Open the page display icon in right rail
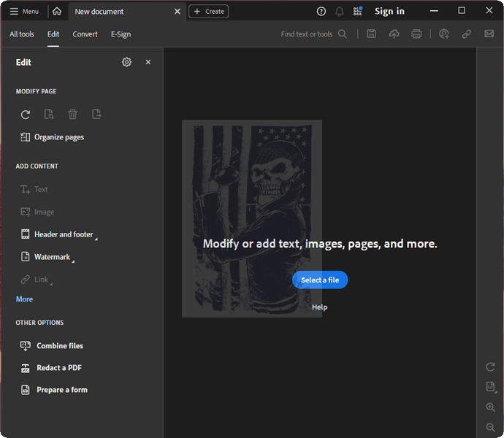The height and width of the screenshot is (438, 504). click(491, 387)
